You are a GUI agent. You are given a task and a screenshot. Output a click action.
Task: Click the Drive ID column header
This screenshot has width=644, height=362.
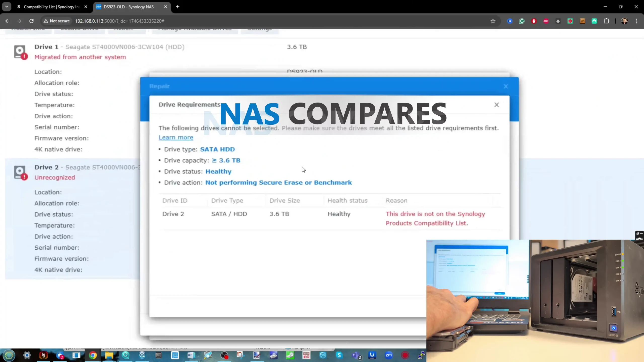coord(175,201)
